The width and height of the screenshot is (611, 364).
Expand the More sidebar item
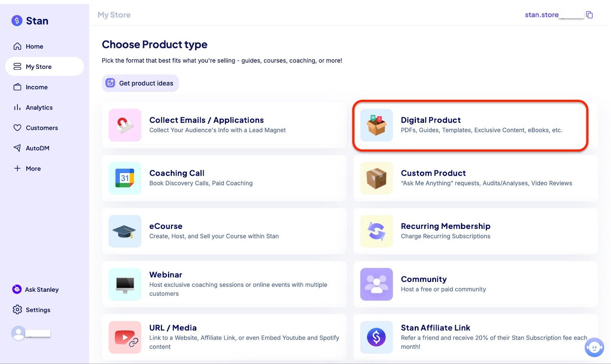click(44, 168)
